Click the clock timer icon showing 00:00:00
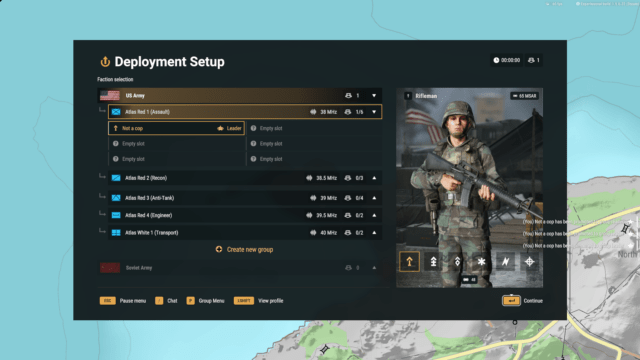 pos(496,60)
